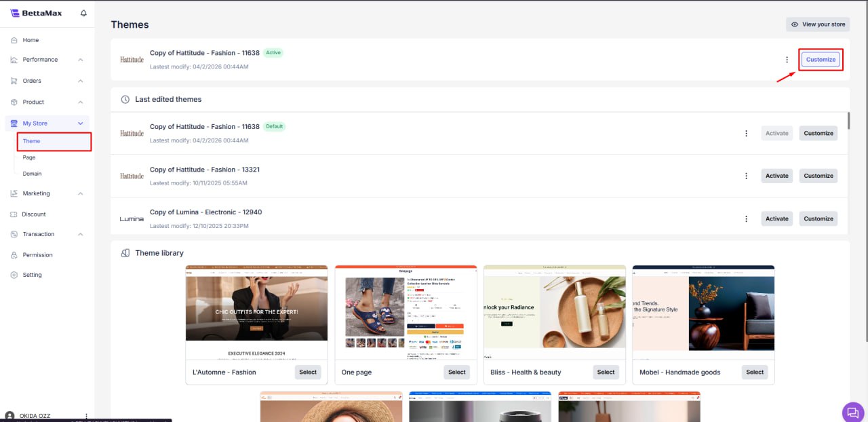Image resolution: width=868 pixels, height=422 pixels.
Task: Collapse the My Store section
Action: [x=81, y=123]
